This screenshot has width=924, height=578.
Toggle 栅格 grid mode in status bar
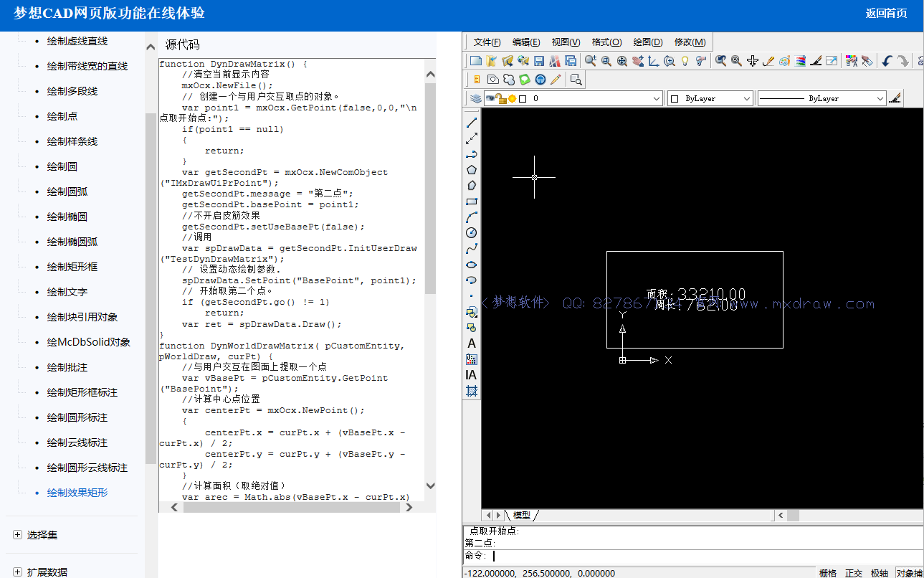pyautogui.click(x=828, y=573)
